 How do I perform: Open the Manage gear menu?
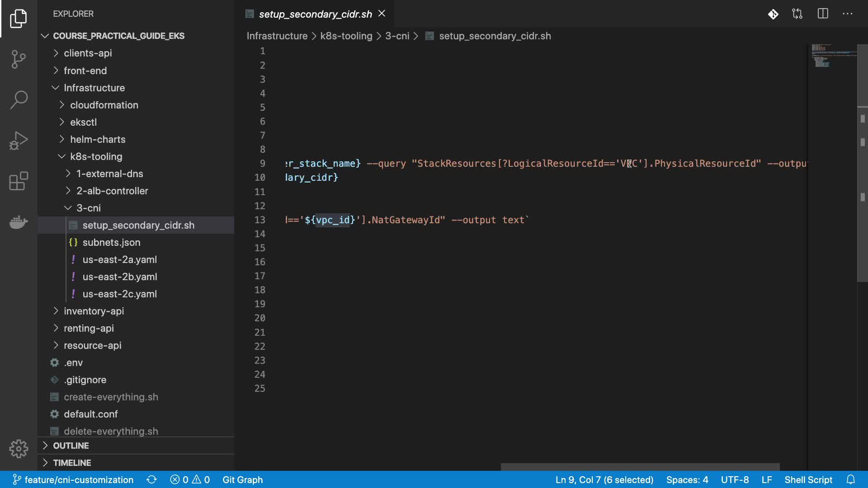[19, 449]
